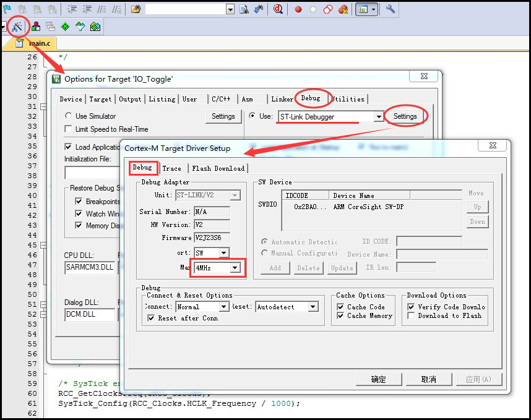This screenshot has height=420, width=531.
Task: Open Options for Target magic wand icon
Action: 17,27
